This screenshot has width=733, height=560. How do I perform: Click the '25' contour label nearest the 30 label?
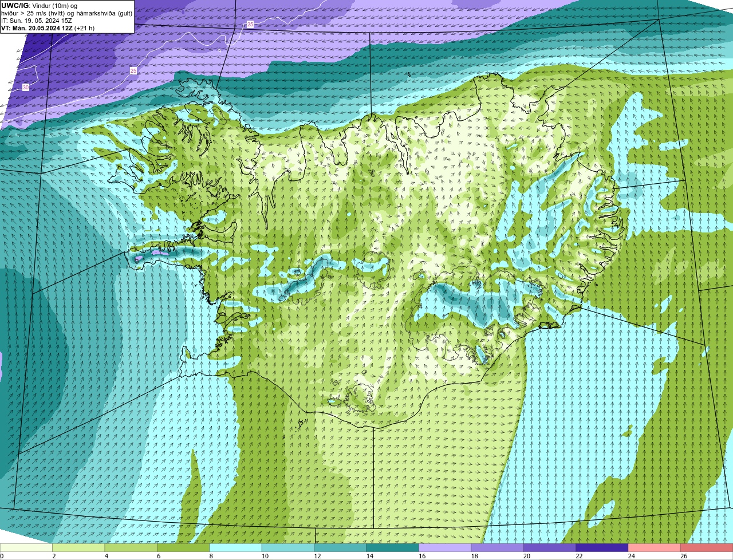pos(133,70)
